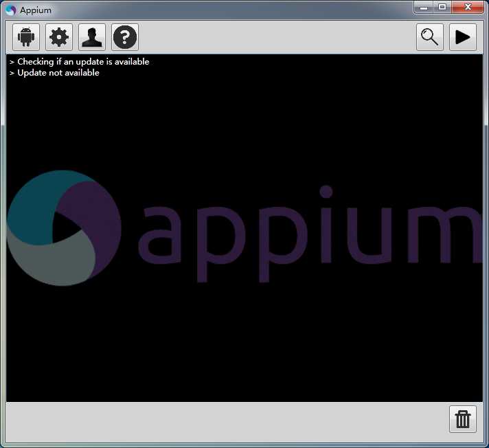Clear log with trash can icon
This screenshot has height=448, width=489.
pyautogui.click(x=463, y=419)
